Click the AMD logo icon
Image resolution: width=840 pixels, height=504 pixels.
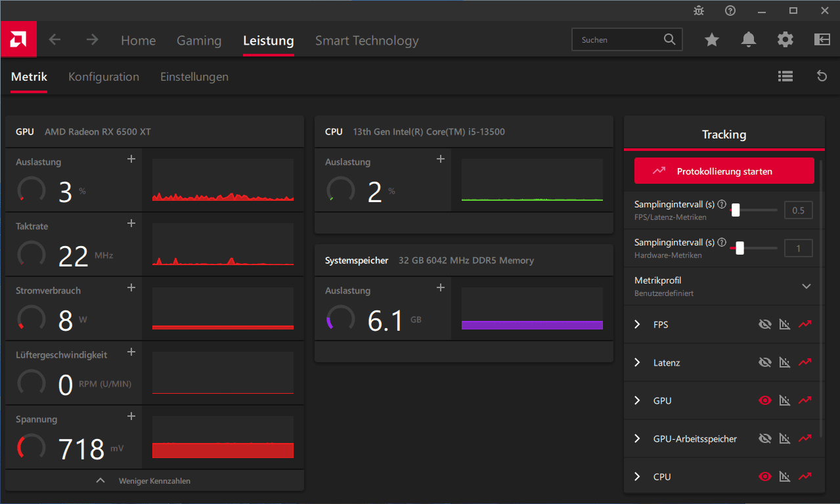(x=18, y=40)
